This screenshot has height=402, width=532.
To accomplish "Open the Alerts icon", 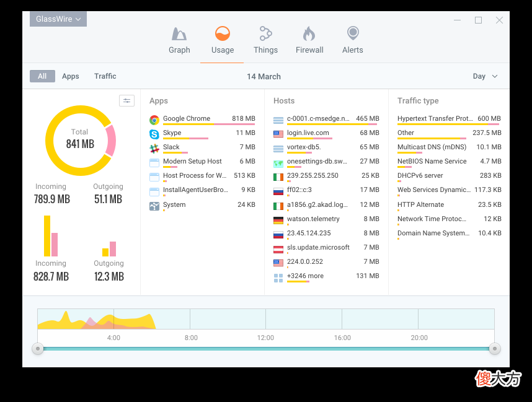I will (x=353, y=33).
